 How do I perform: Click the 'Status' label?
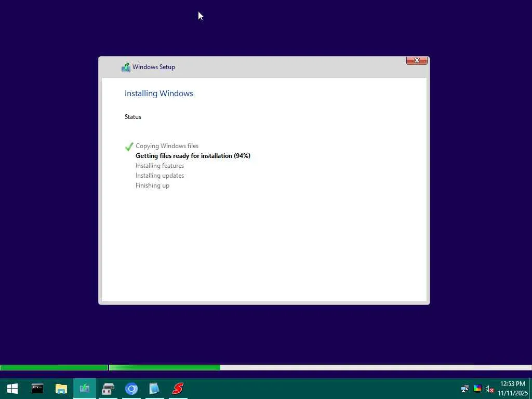tap(132, 117)
